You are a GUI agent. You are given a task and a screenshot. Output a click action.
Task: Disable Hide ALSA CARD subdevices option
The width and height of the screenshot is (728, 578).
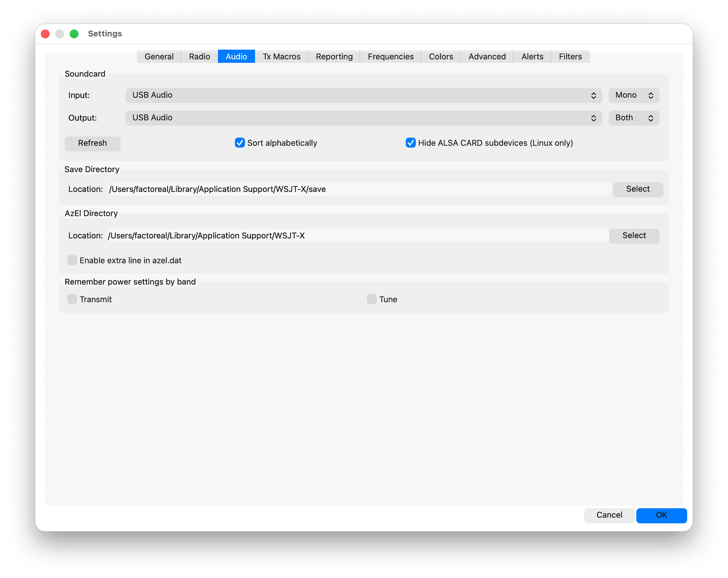tap(410, 143)
